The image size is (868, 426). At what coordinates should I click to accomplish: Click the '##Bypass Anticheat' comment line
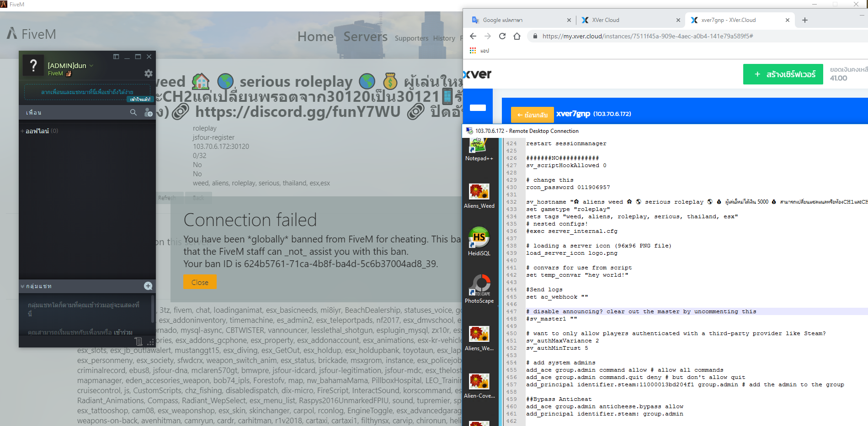pyautogui.click(x=559, y=399)
